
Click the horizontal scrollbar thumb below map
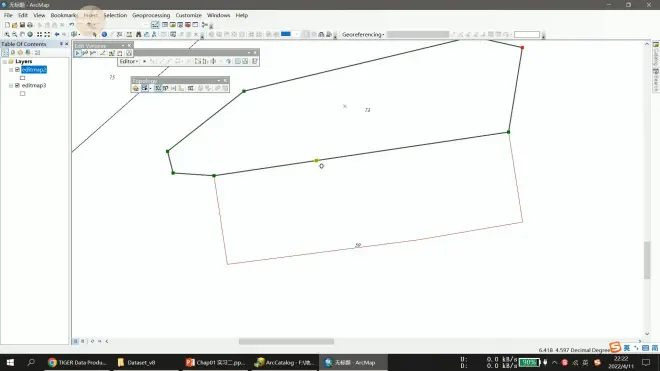[286, 341]
